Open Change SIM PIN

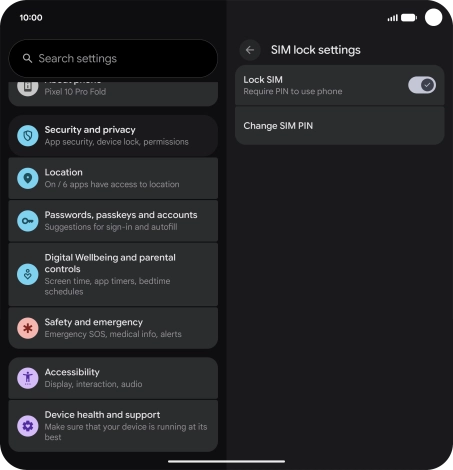[x=340, y=126]
